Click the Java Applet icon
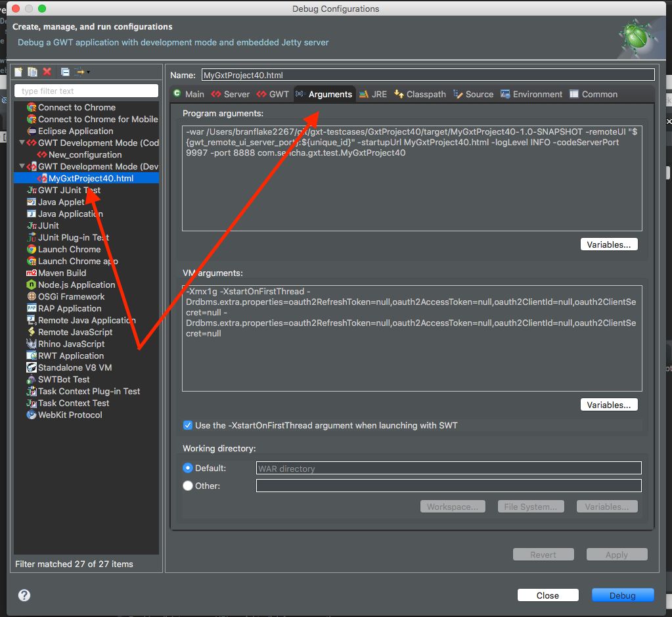Screen dimensions: 672x617 [x=32, y=202]
